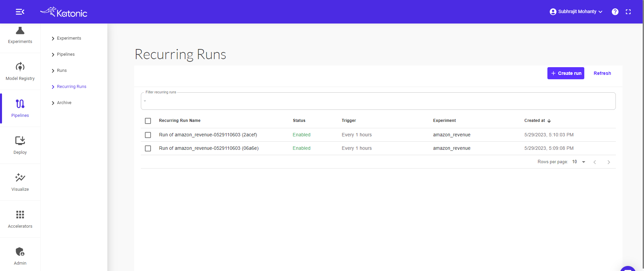Click the Create run button
644x271 pixels.
pyautogui.click(x=566, y=73)
